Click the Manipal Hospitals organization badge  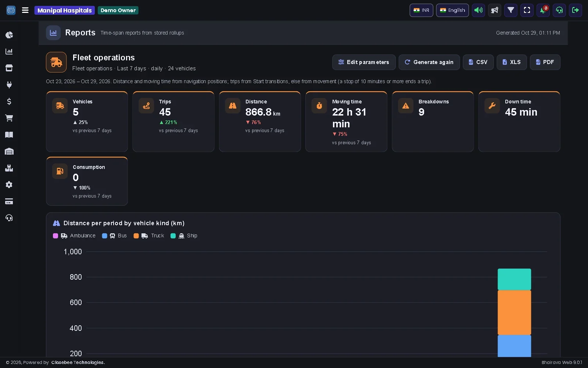coord(65,10)
